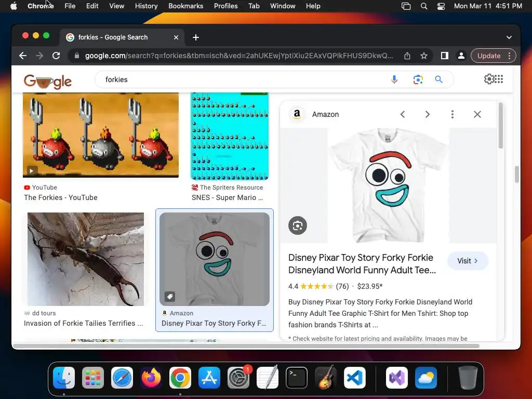Open the Edit menu

(92, 6)
